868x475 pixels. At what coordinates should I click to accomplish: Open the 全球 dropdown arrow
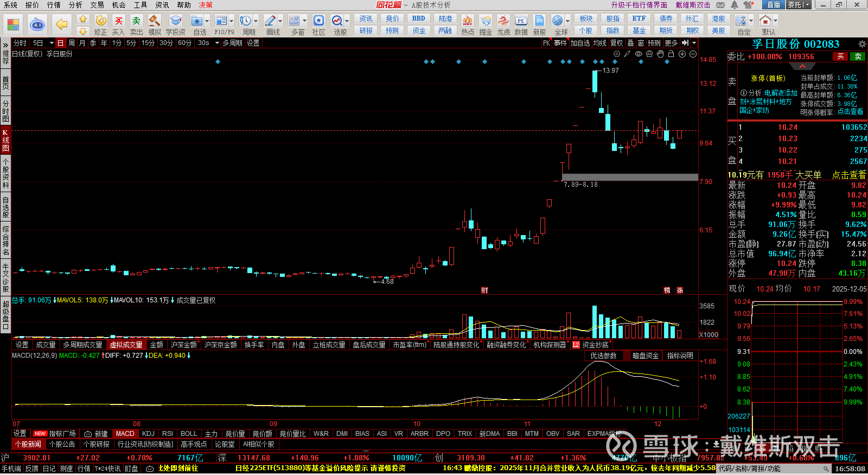[x=567, y=21]
